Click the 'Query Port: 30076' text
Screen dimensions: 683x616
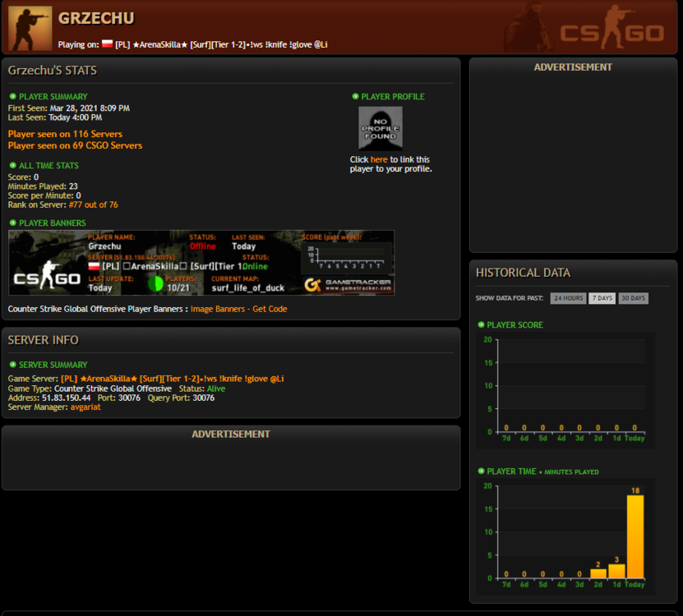point(181,398)
